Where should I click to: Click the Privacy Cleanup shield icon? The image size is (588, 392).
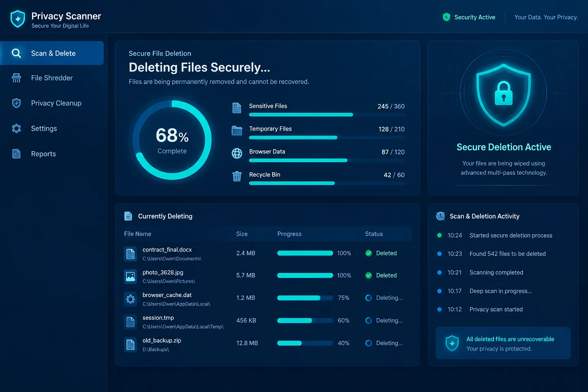16,103
